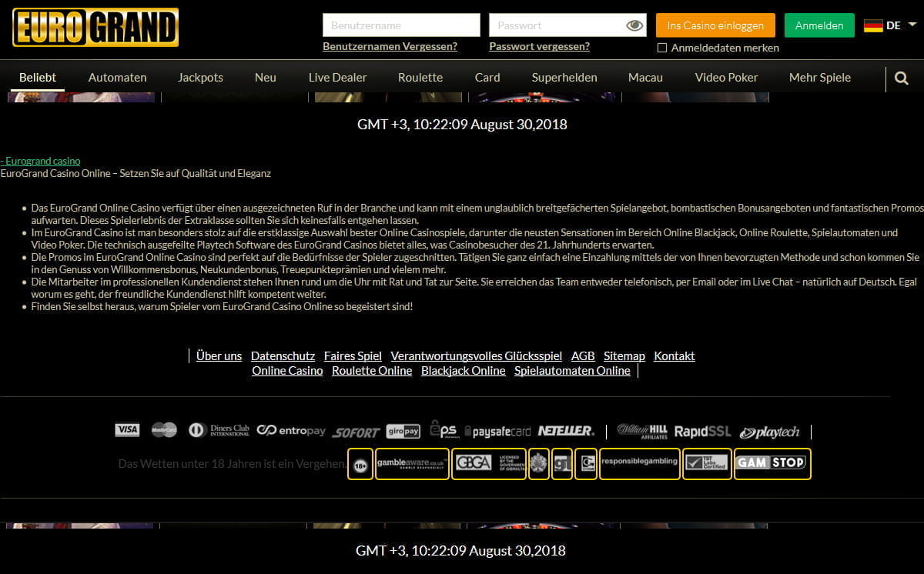Open Benutzernamen Vergessen link
This screenshot has width=924, height=574.
(390, 46)
